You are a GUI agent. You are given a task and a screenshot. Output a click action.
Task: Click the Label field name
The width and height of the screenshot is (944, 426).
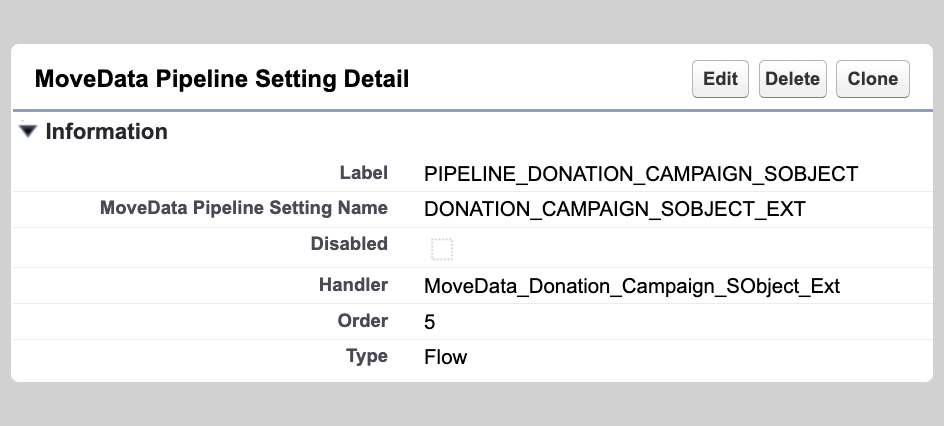point(363,172)
